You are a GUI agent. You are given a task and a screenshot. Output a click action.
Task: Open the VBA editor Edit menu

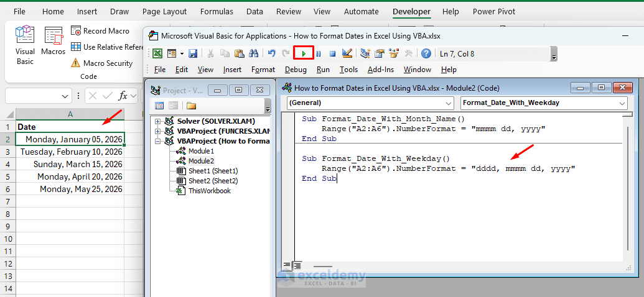[182, 70]
